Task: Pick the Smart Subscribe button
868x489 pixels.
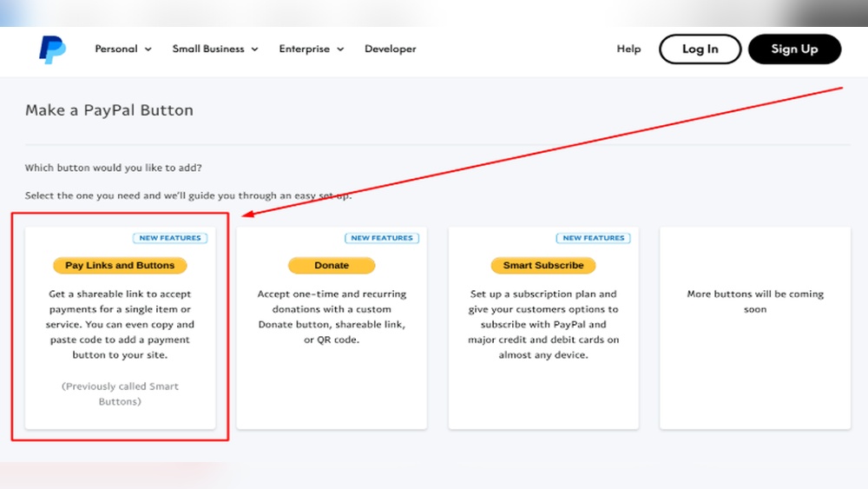Action: [543, 265]
